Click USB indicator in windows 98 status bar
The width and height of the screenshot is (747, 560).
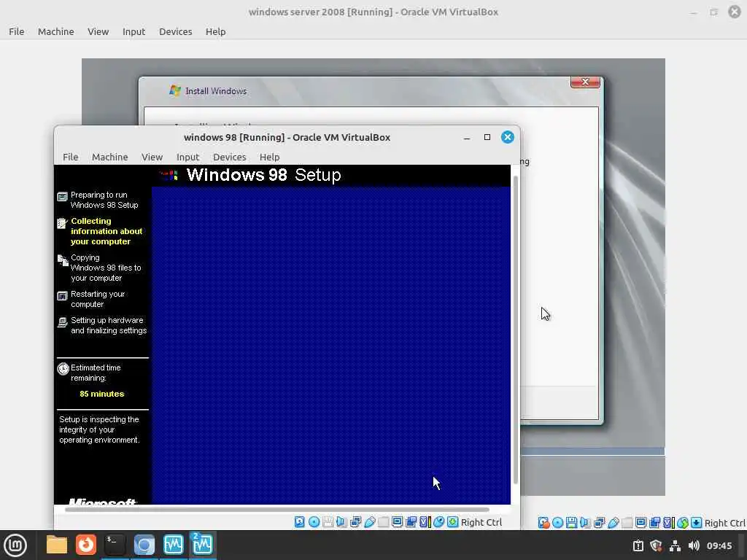[x=370, y=522]
